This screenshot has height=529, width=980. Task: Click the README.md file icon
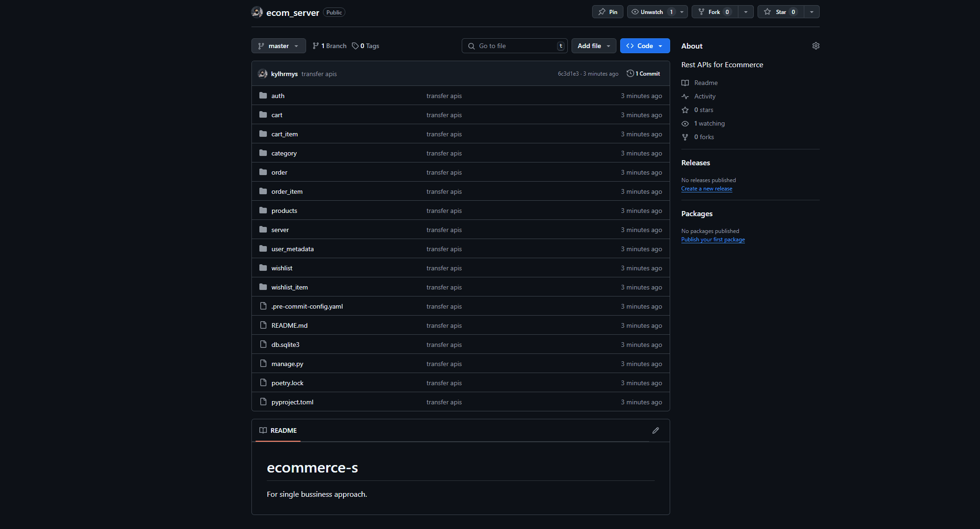pos(263,325)
